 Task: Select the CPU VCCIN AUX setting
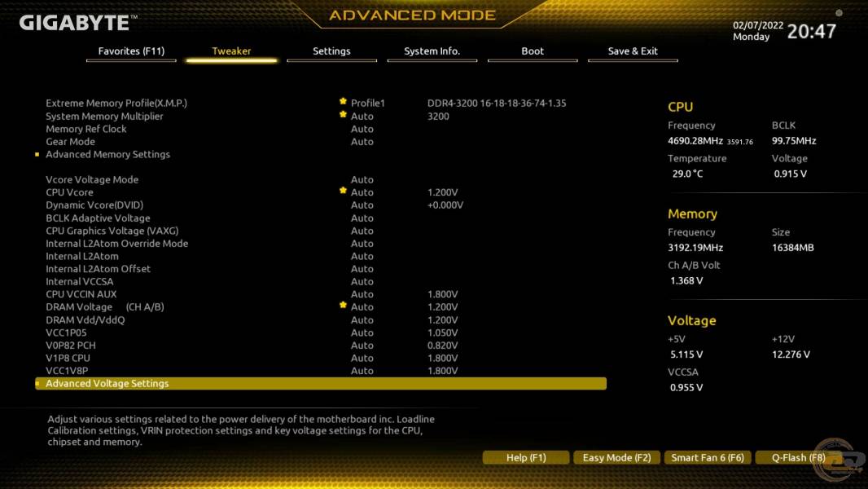tap(81, 294)
